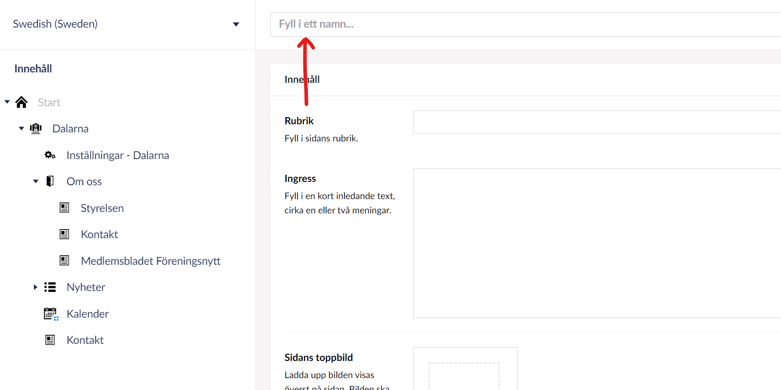Image resolution: width=781 pixels, height=390 pixels.
Task: Open Kontakt page below Kalender
Action: click(85, 340)
